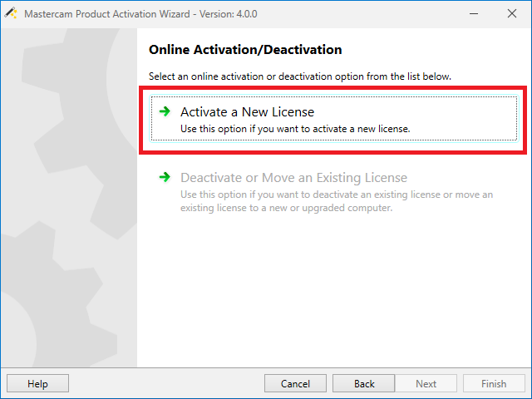This screenshot has width=532, height=399.
Task: Minimize the Activation Wizard window
Action: pos(473,13)
